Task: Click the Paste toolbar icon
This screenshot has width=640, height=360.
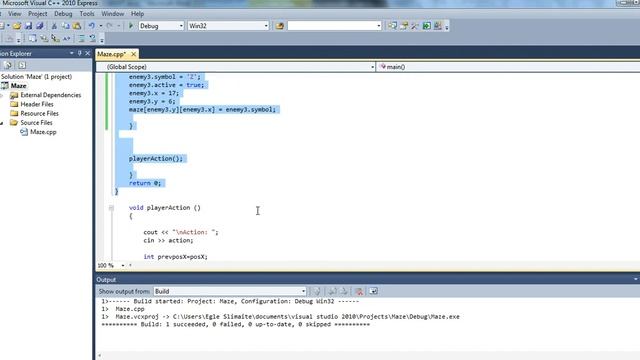Action: pos(77,26)
